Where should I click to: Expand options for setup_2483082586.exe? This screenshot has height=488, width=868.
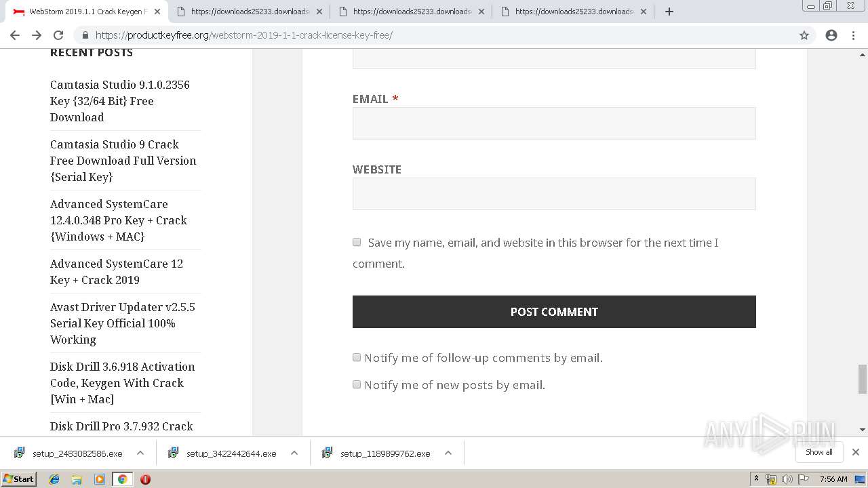point(140,453)
